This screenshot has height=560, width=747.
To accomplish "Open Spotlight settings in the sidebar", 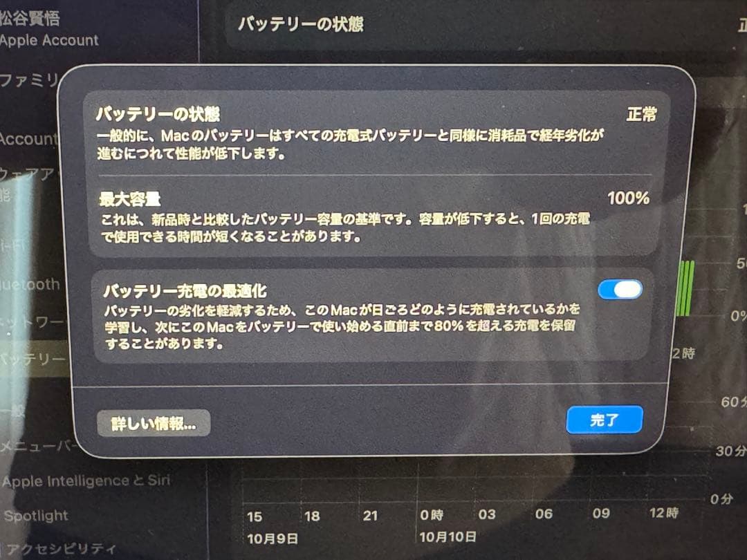I will [x=36, y=515].
